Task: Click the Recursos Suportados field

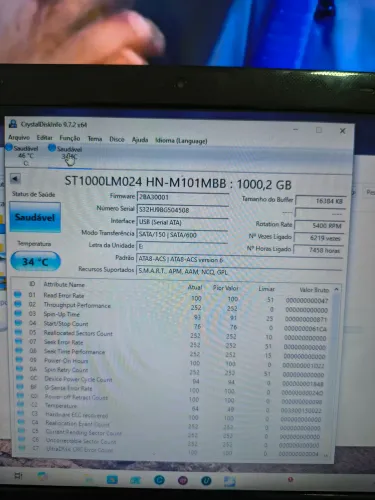Action: [x=239, y=272]
